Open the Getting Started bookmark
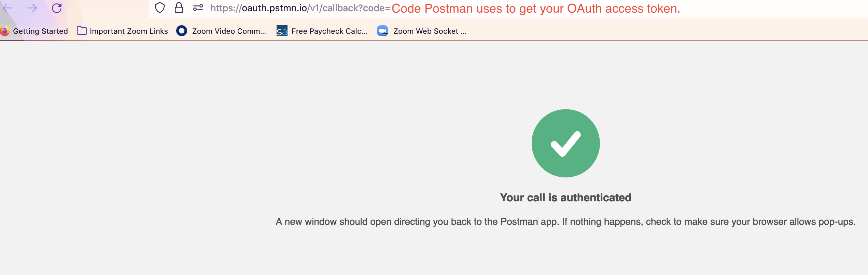This screenshot has width=868, height=275. 40,31
